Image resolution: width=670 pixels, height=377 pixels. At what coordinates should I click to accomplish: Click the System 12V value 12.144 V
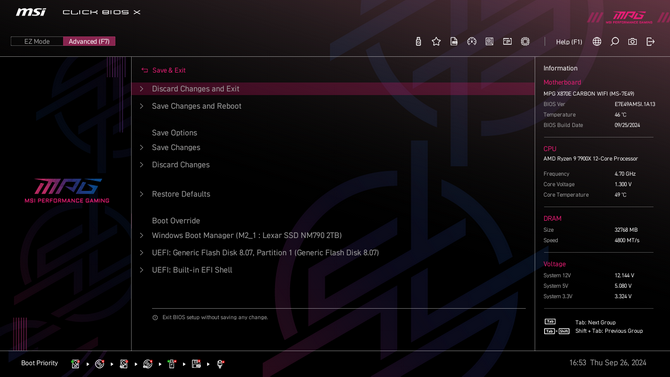point(624,276)
